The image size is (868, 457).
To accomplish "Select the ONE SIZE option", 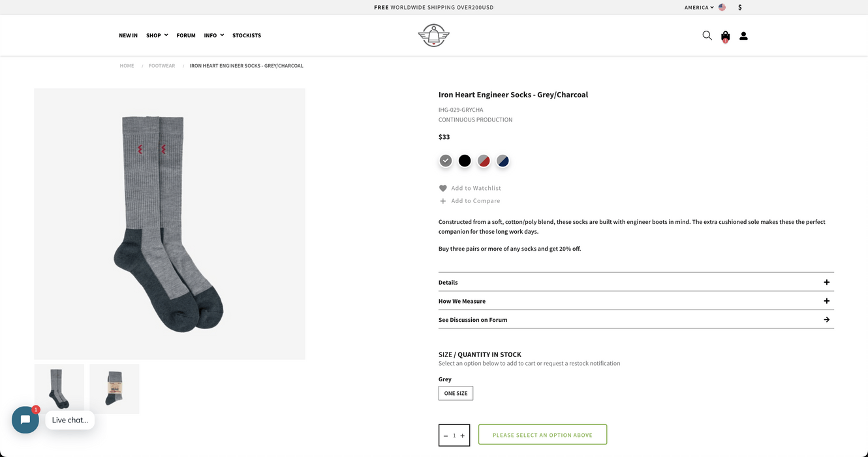I will point(456,393).
